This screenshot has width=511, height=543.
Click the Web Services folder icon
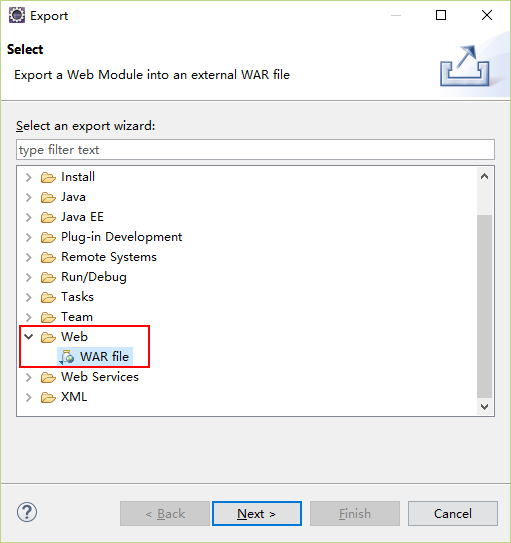click(48, 377)
